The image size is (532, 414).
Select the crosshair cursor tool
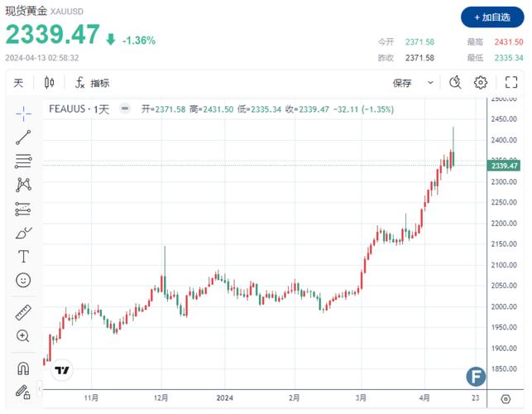23,113
